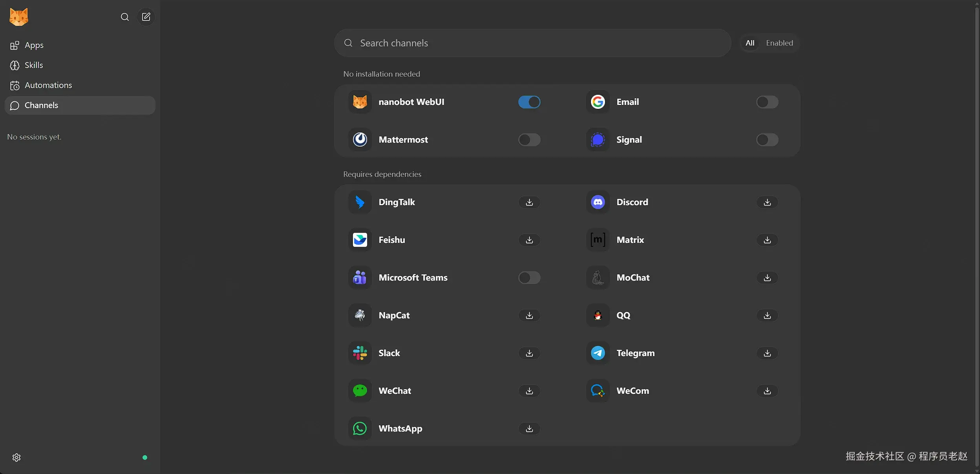Click the Feishu logo icon

(360, 240)
